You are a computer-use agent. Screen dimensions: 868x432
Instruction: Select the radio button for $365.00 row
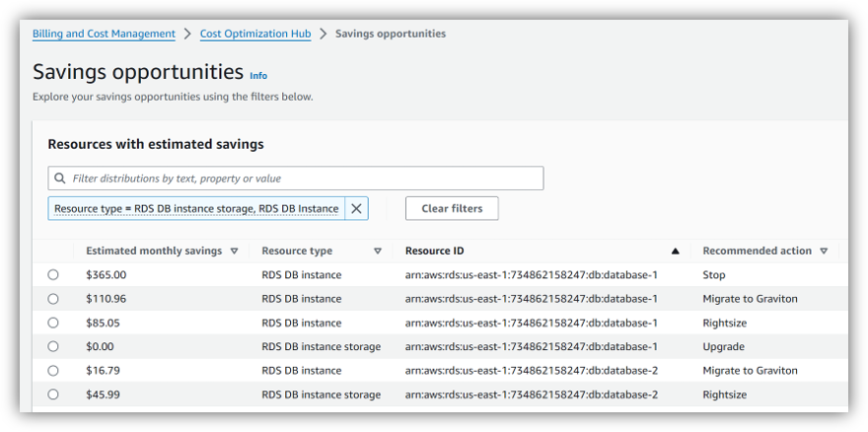click(52, 275)
